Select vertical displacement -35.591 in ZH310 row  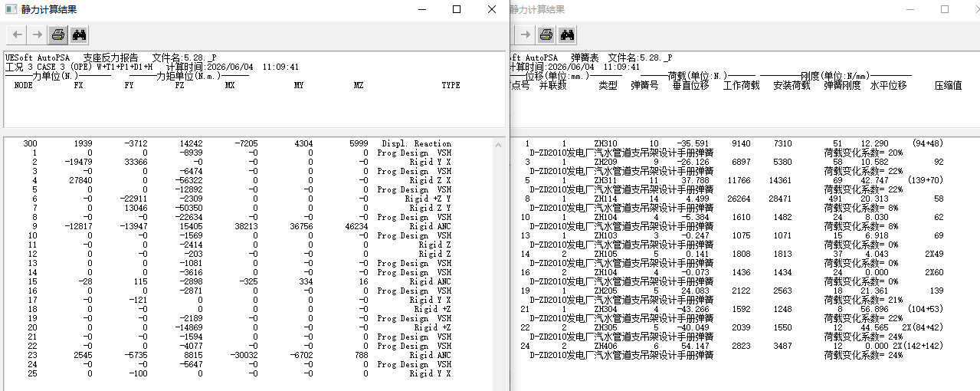click(691, 144)
